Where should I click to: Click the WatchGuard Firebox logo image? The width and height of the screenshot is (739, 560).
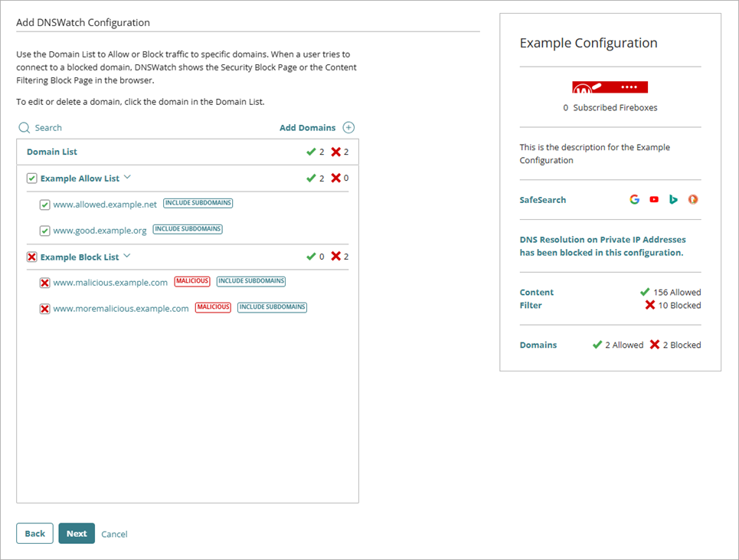tap(610, 87)
